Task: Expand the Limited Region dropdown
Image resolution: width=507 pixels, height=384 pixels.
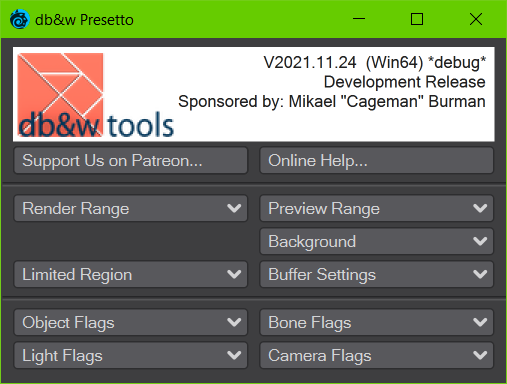Action: [x=131, y=274]
